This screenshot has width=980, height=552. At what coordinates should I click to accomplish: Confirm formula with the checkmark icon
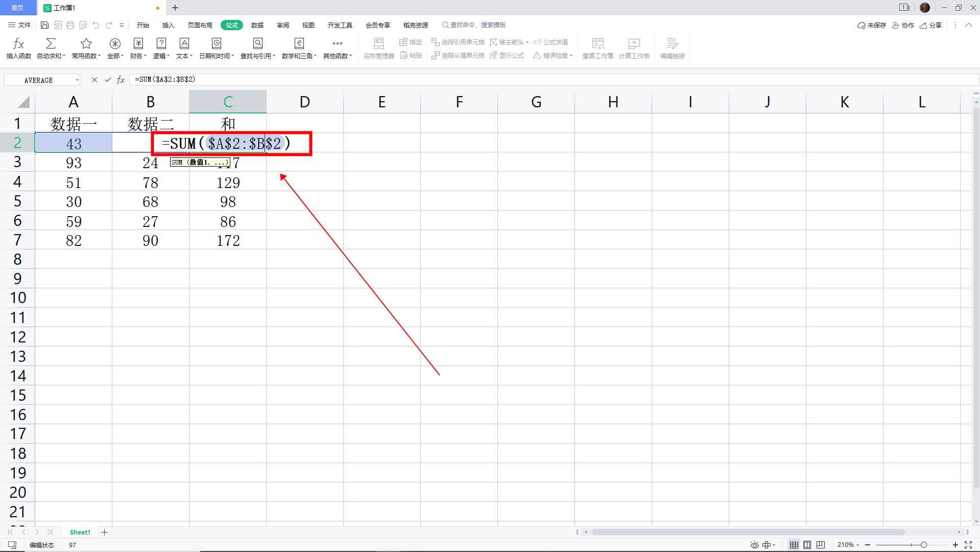click(108, 80)
